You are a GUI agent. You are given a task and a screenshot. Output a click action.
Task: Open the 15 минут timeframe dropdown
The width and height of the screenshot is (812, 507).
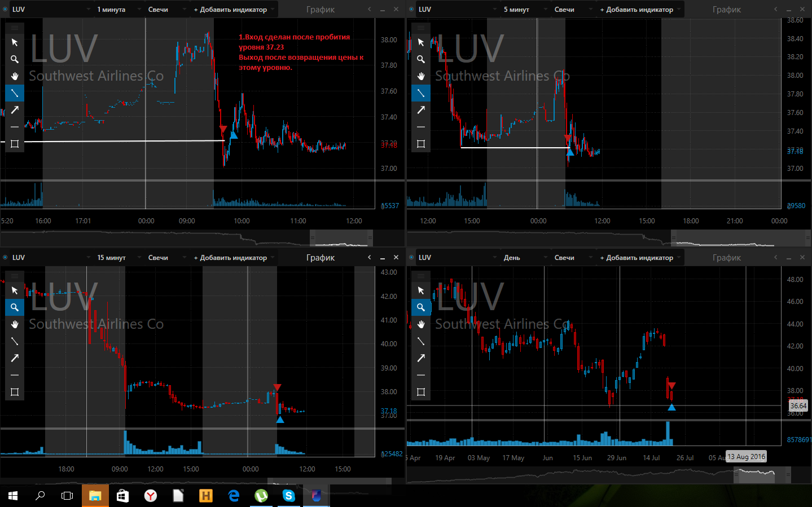(x=119, y=258)
